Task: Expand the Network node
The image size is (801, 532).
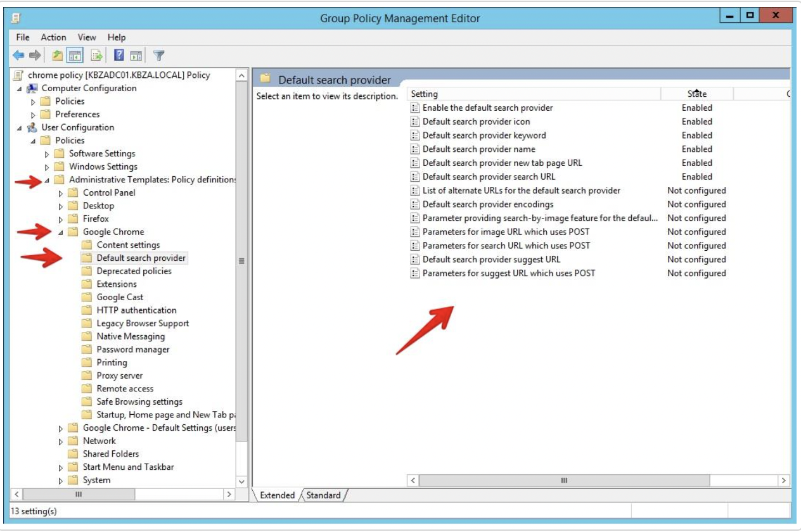Action: pos(61,441)
